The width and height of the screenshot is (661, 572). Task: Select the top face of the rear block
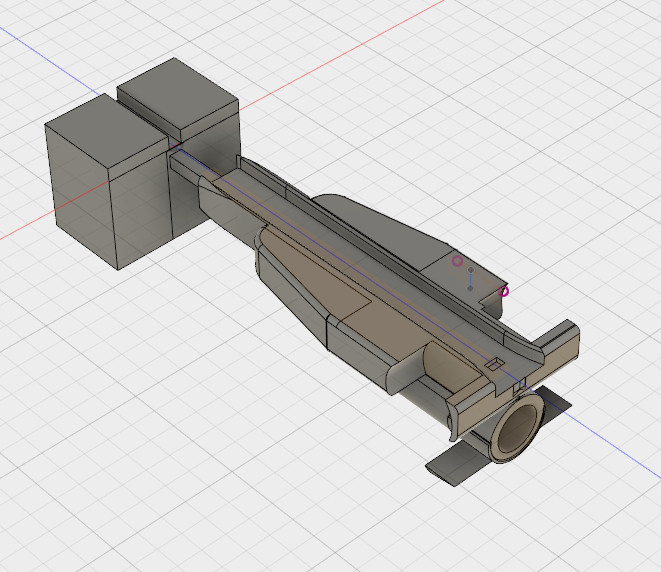(x=178, y=95)
